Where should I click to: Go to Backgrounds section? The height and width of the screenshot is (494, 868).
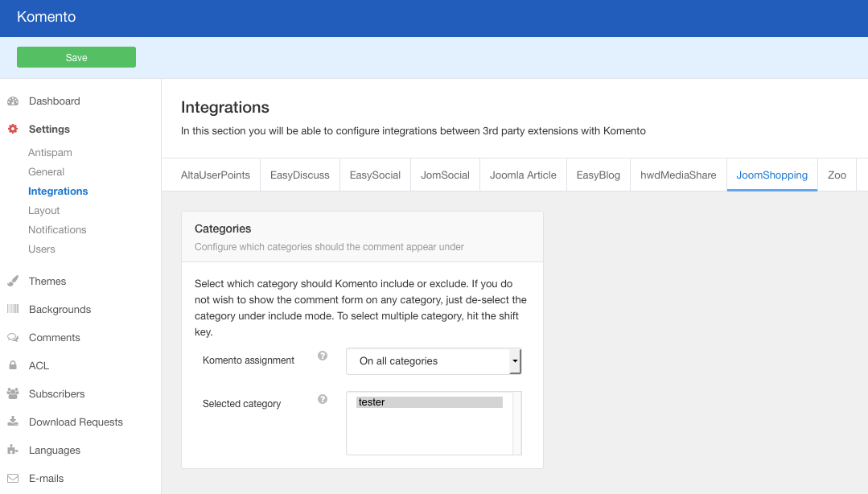(x=60, y=310)
